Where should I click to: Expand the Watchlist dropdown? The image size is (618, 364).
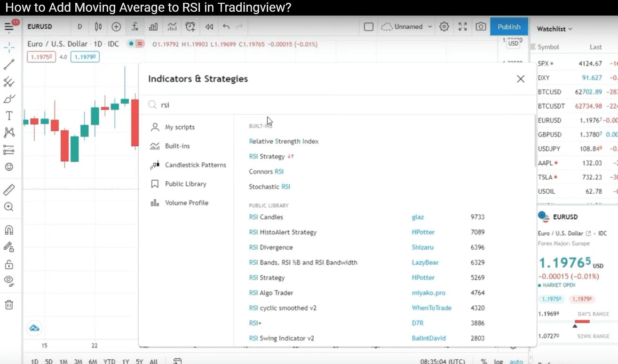[555, 29]
